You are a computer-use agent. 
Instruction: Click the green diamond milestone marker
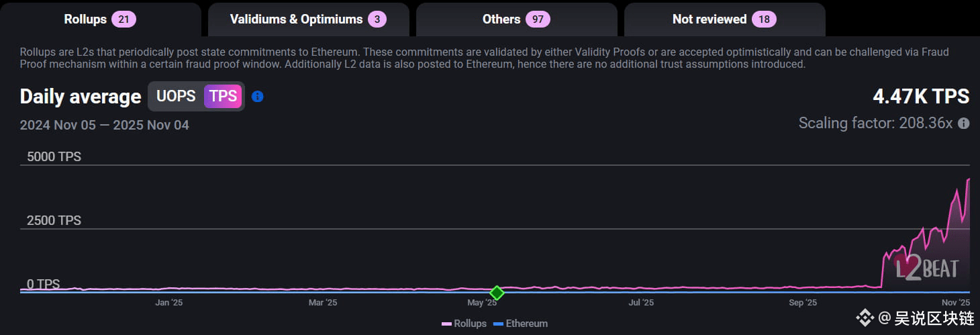497,293
